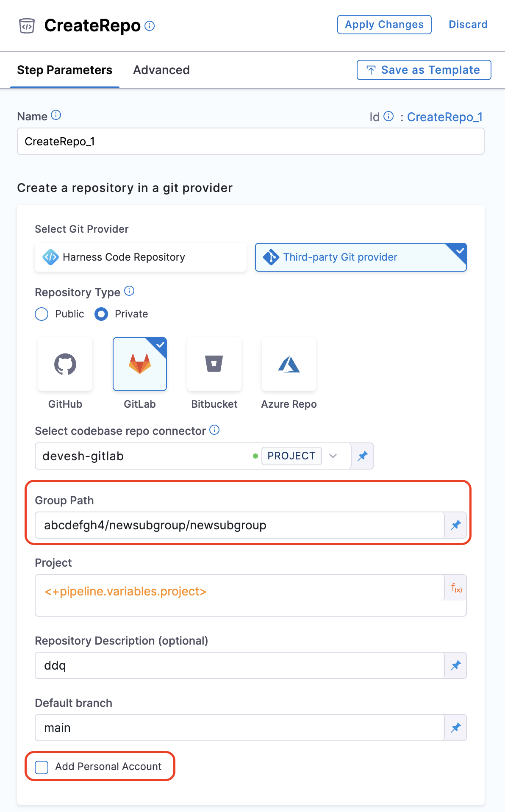This screenshot has width=505, height=812.
Task: Choose the Bitbucket provider icon
Action: click(x=214, y=364)
